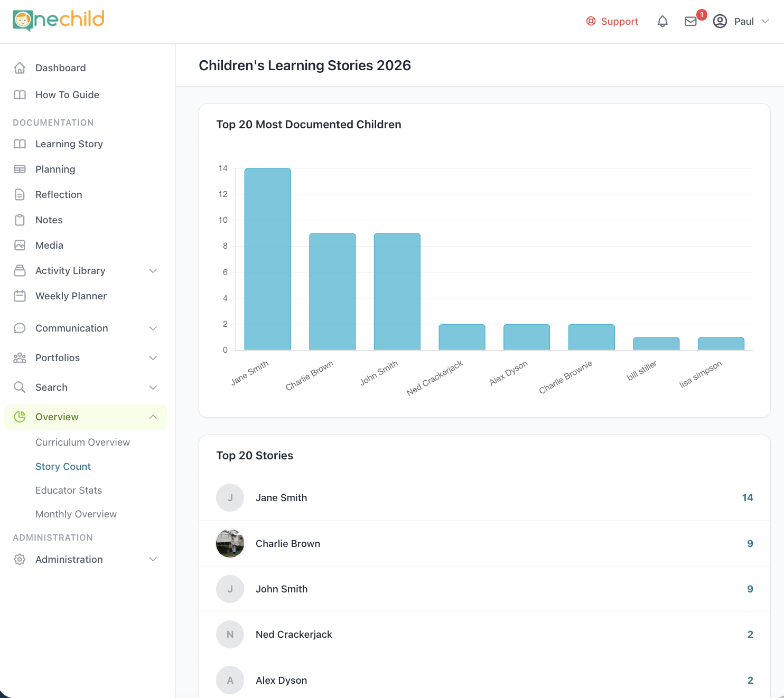784x698 pixels.
Task: Click the lisa simpson chart bar
Action: [x=721, y=344]
